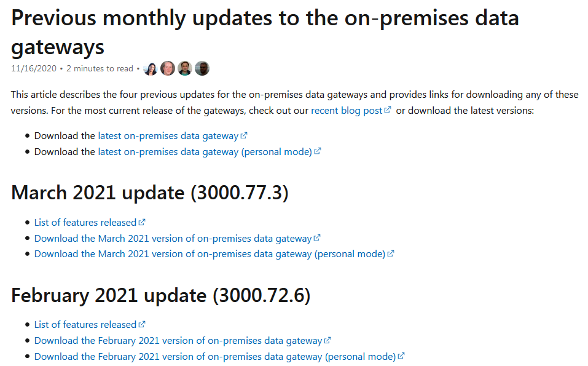The width and height of the screenshot is (588, 366).
Task: Click external icon beside March features list
Action: [x=142, y=222]
